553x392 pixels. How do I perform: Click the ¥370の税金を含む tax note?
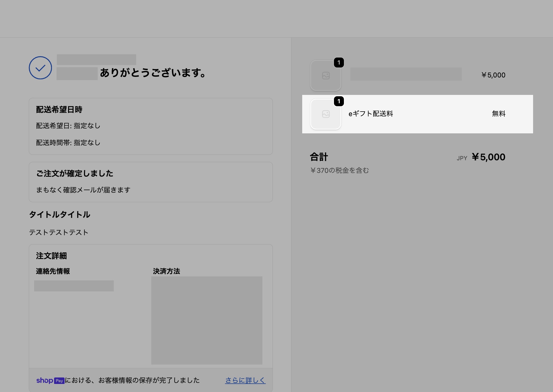339,170
